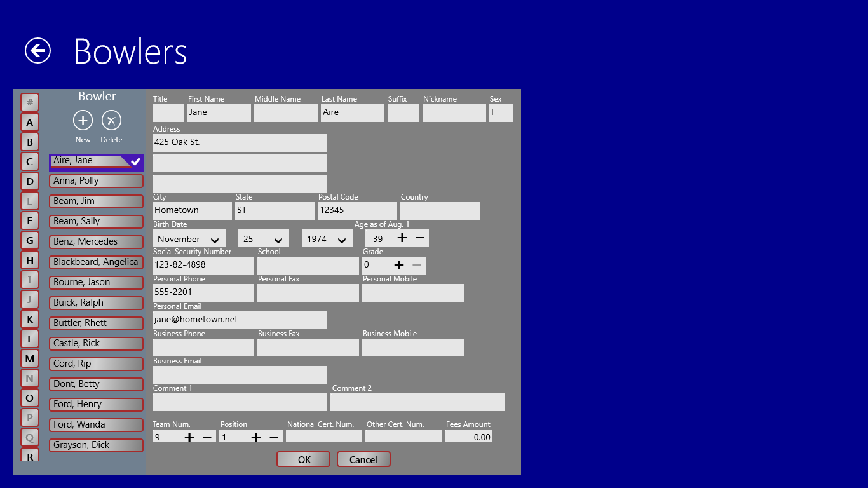Image resolution: width=868 pixels, height=488 pixels.
Task: Open the birth year dropdown showing 1974
Action: pos(327,239)
